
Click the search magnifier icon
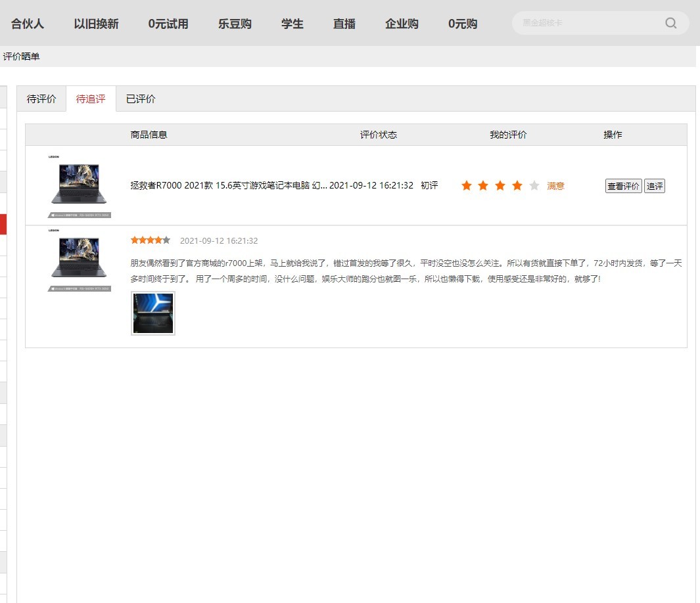point(670,23)
